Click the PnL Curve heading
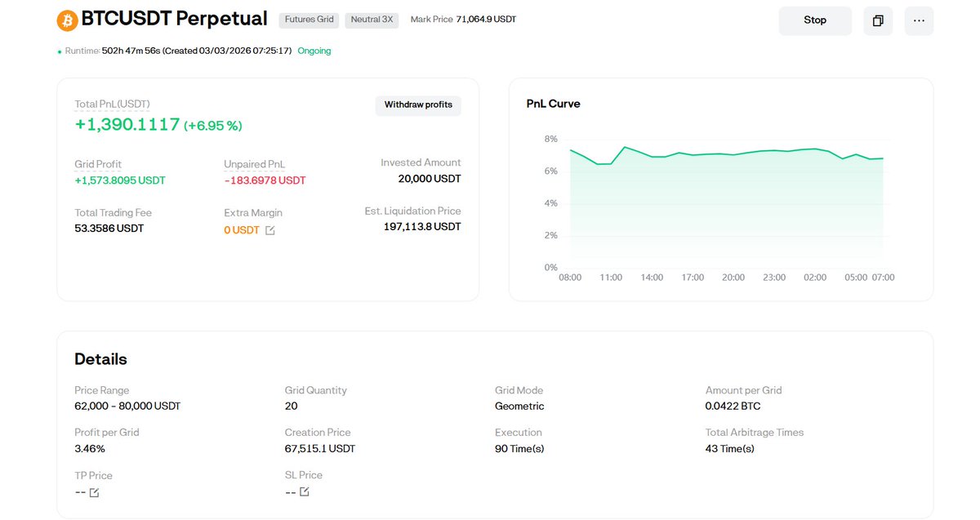Image resolution: width=980 pixels, height=520 pixels. 554,104
